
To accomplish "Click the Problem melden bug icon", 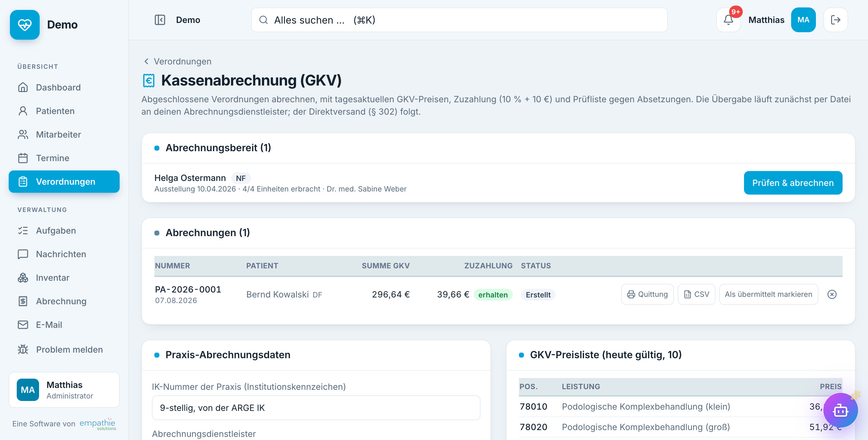I will [23, 350].
